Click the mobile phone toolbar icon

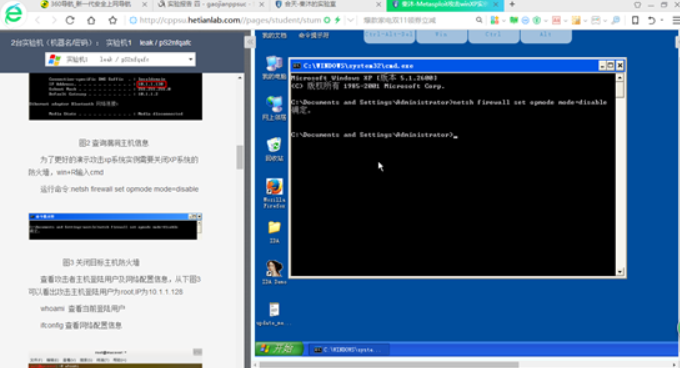pyautogui.click(x=635, y=20)
